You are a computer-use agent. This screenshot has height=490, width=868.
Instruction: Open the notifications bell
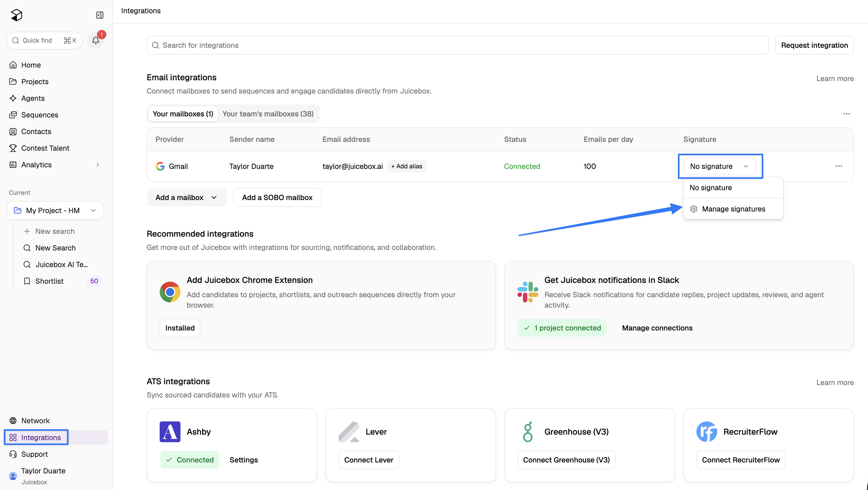coord(96,41)
